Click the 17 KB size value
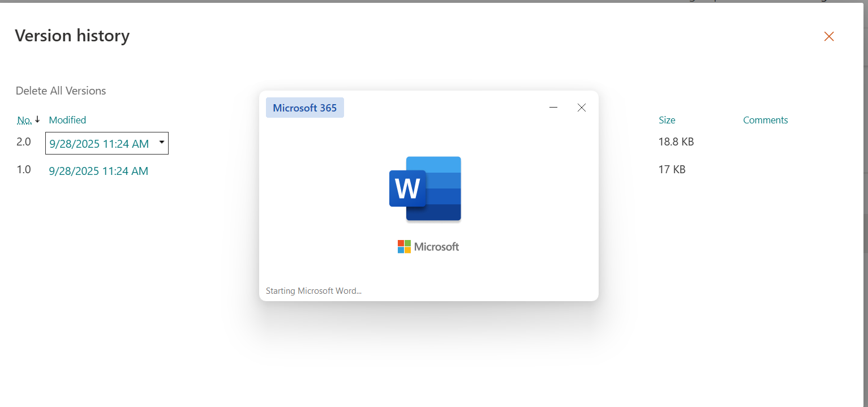Screen dimensions: 868x407 672,169
